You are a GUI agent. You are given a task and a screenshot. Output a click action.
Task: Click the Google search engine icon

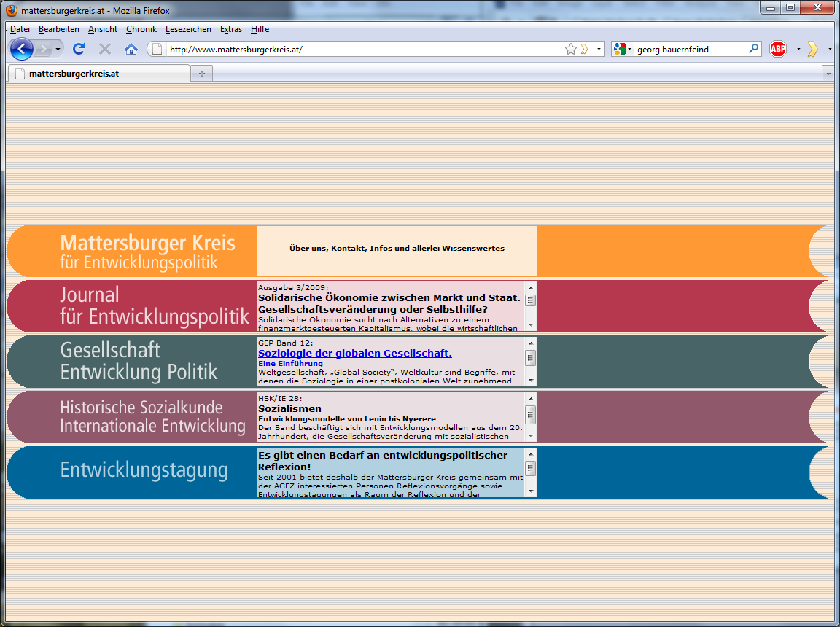coord(620,50)
